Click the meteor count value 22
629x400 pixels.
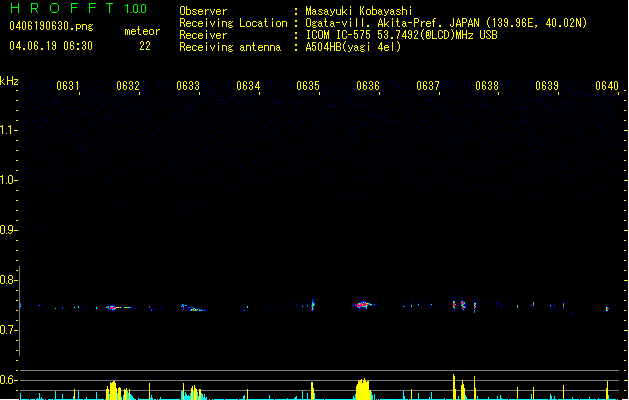coord(145,46)
